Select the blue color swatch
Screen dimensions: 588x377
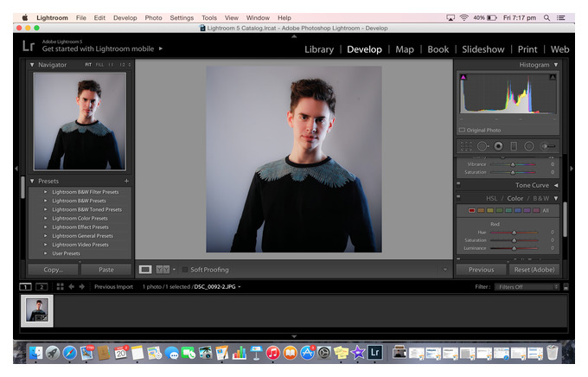pos(517,210)
